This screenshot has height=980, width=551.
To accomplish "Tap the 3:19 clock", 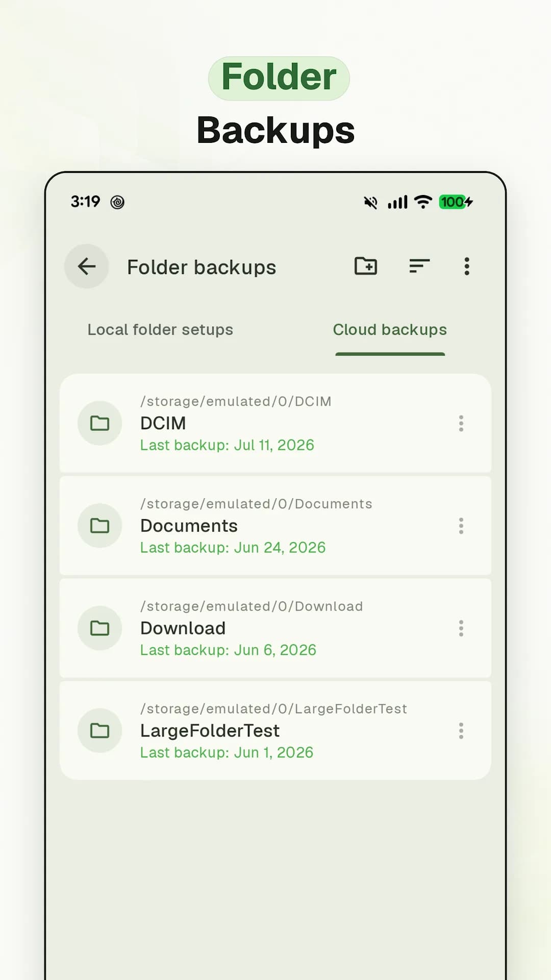I will [85, 202].
